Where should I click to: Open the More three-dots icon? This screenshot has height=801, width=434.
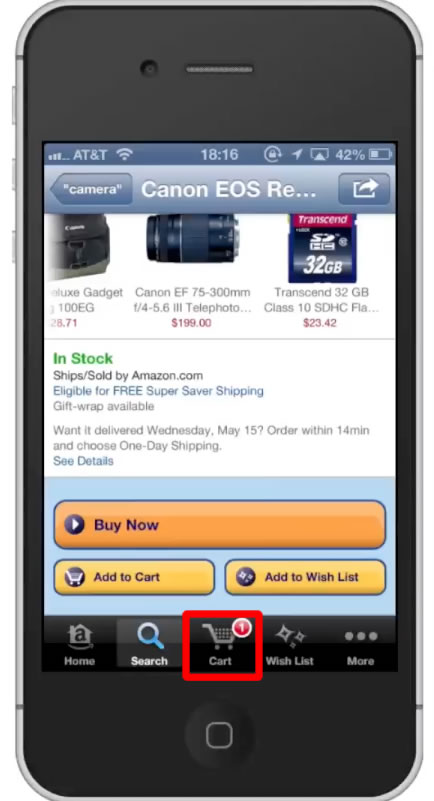coord(360,637)
